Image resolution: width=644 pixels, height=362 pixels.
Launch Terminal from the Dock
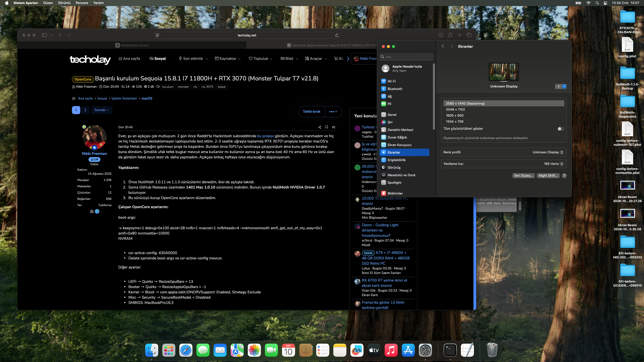point(450,350)
